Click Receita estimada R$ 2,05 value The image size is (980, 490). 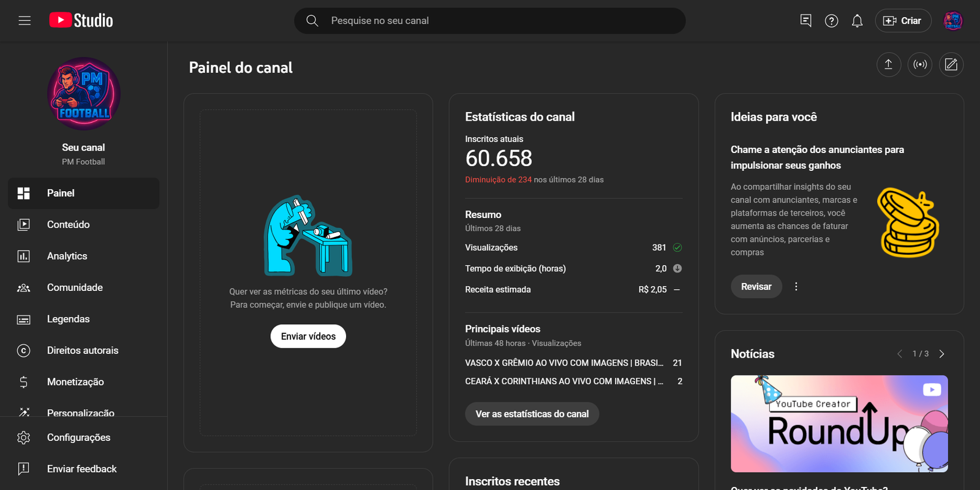[x=652, y=290]
